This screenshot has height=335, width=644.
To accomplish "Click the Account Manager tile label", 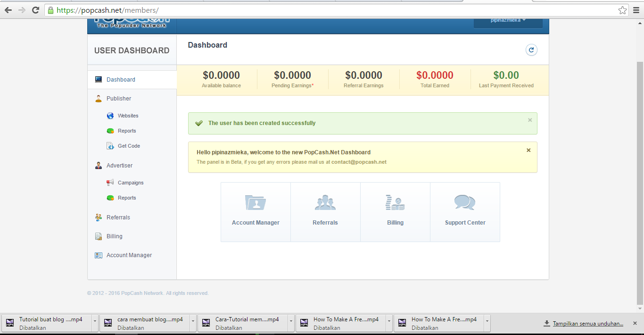I will (x=256, y=223).
